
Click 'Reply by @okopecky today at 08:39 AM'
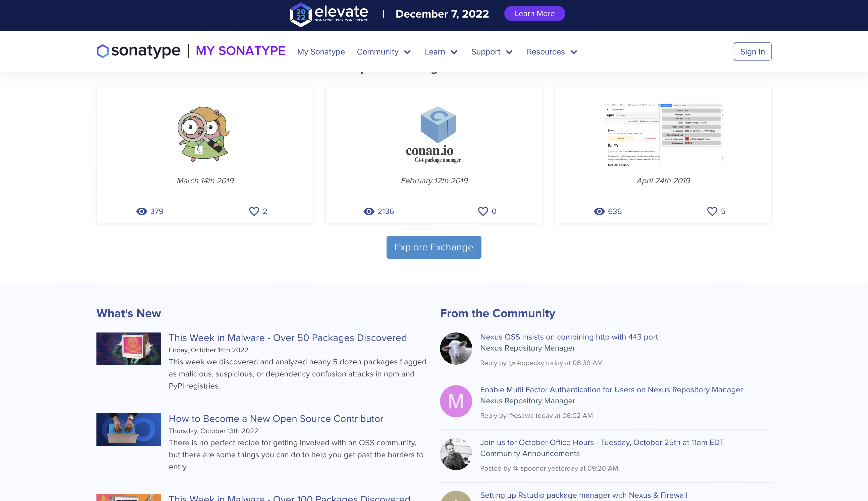pos(541,363)
